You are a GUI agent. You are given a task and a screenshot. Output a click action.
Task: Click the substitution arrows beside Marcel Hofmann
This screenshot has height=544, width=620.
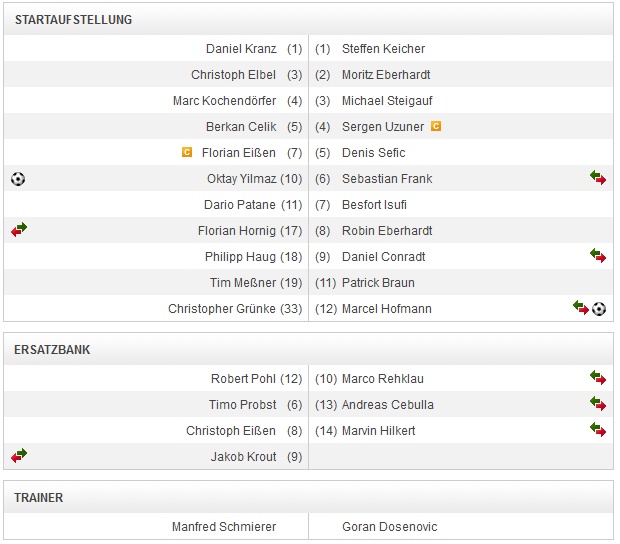(580, 309)
